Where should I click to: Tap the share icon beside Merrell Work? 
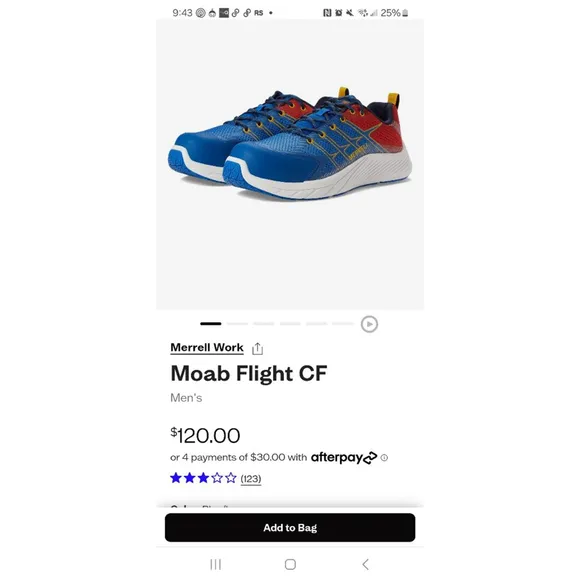pyautogui.click(x=257, y=348)
